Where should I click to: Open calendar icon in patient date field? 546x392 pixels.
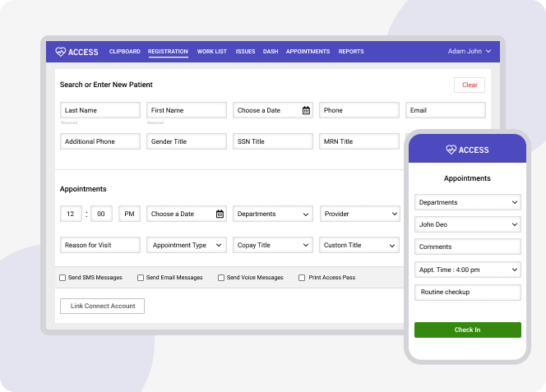click(306, 110)
